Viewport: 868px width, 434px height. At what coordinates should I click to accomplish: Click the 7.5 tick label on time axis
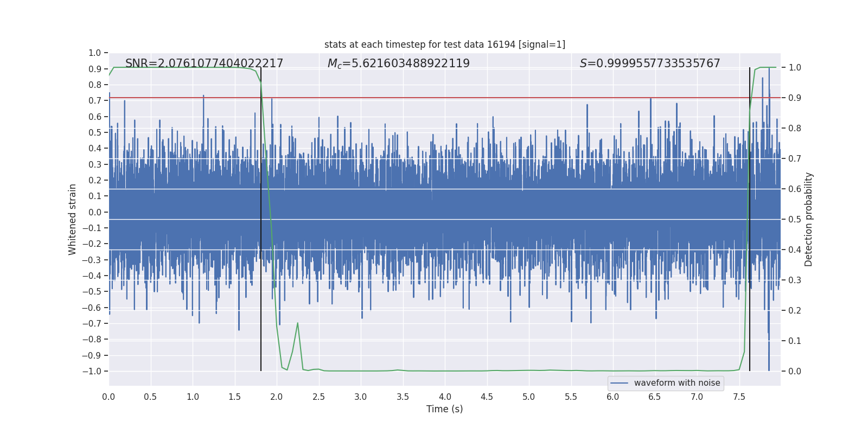[739, 397]
